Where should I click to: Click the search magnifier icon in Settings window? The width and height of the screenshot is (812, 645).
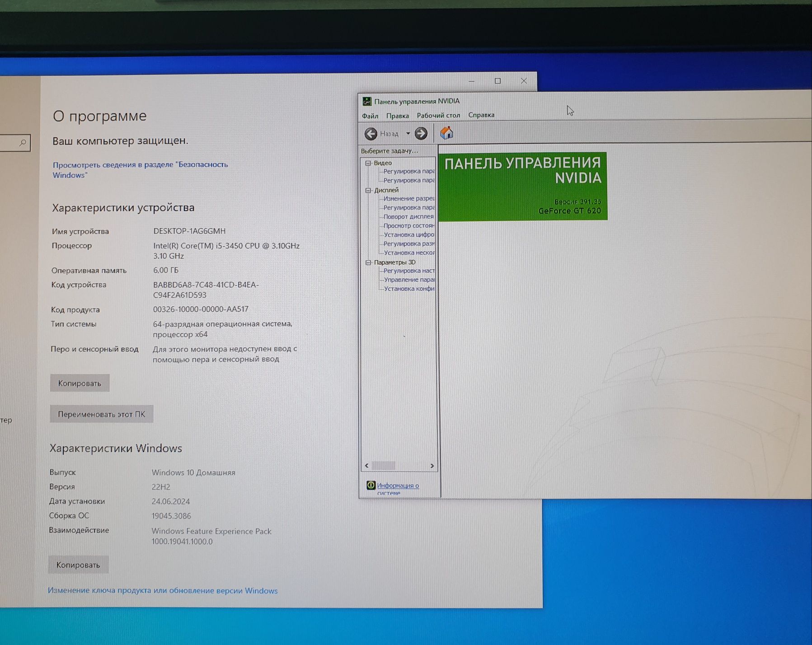click(x=23, y=143)
